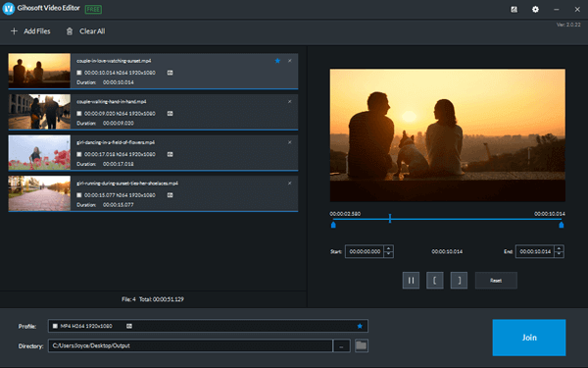Browse output directory with the ... button
Screen dimensions: 588x368
coord(342,345)
